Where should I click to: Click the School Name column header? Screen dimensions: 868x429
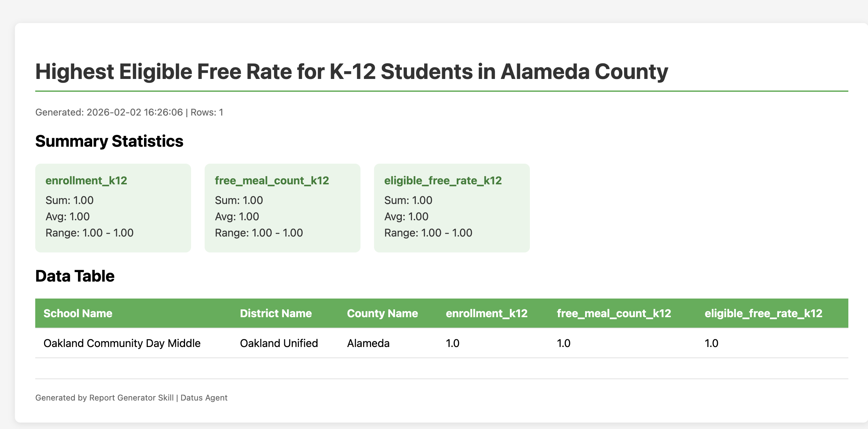click(78, 313)
